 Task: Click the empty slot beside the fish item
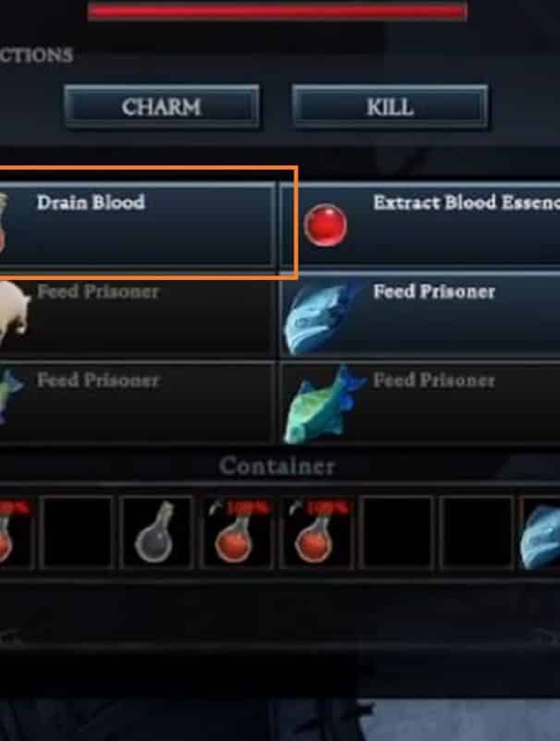pos(476,532)
